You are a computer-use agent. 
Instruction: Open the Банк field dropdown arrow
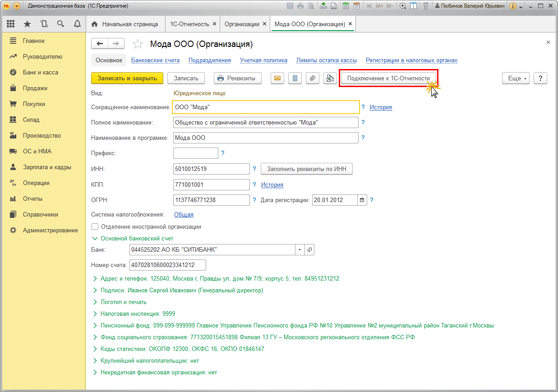[x=300, y=249]
